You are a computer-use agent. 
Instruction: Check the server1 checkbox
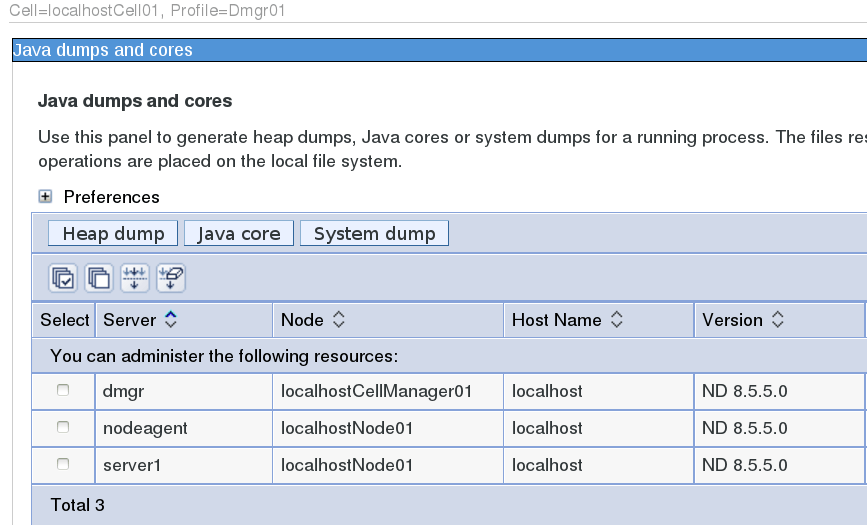pos(63,464)
